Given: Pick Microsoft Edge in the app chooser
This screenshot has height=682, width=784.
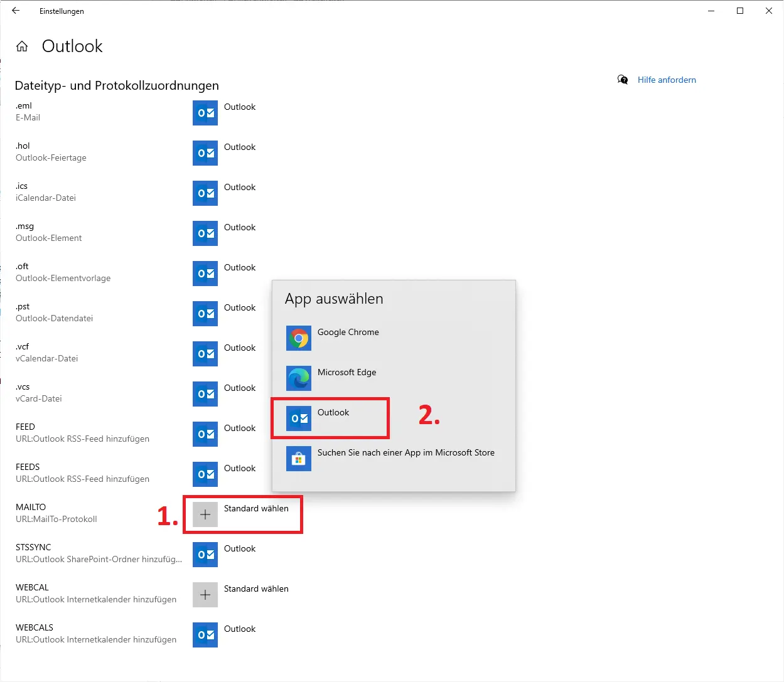Looking at the screenshot, I should point(346,373).
